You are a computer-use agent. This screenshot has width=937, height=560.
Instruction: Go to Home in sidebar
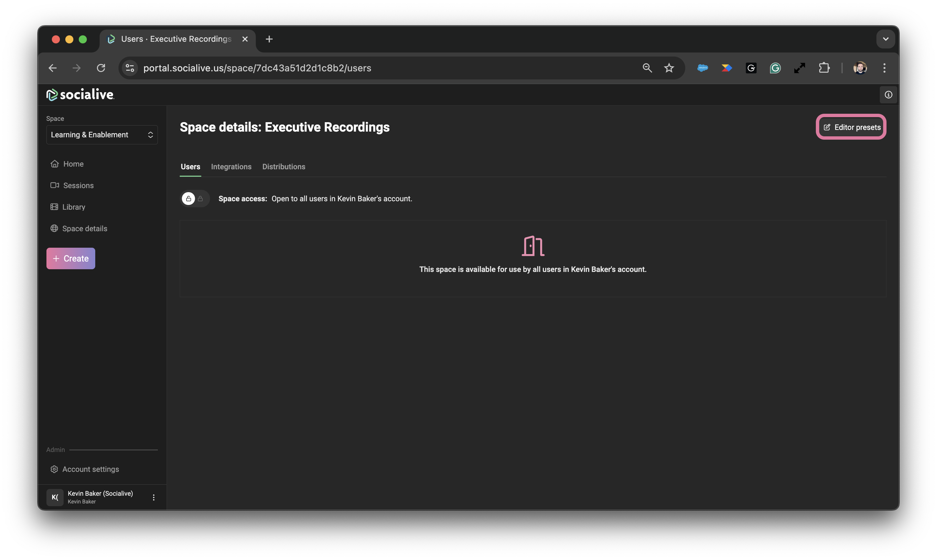[x=73, y=164]
